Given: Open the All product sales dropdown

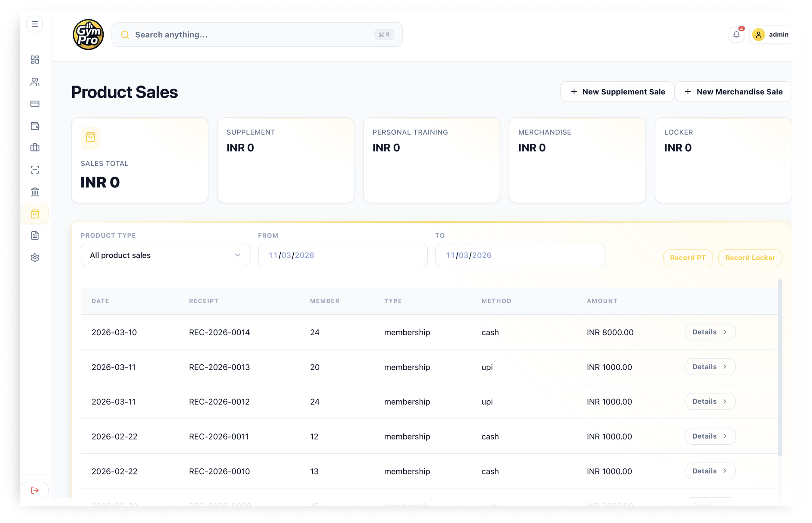Looking at the screenshot, I should coord(165,255).
